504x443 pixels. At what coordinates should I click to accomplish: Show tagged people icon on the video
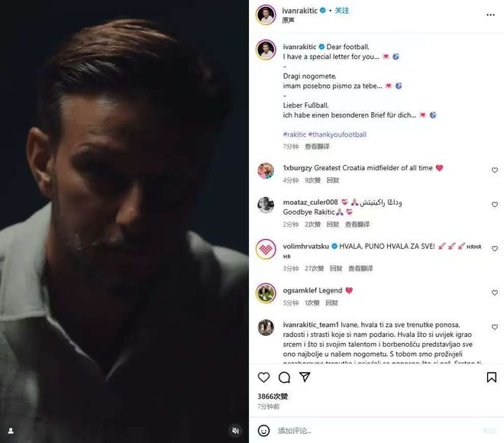pos(11,431)
